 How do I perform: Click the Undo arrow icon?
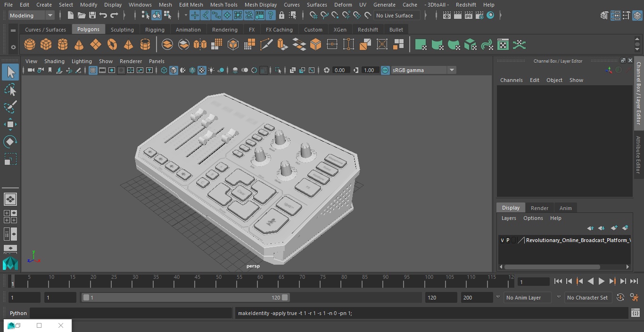(x=103, y=16)
